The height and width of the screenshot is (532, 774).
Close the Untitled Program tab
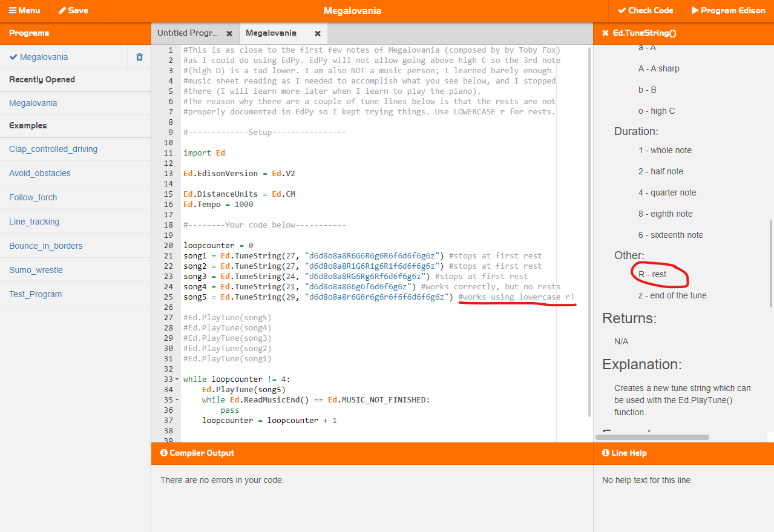point(229,34)
